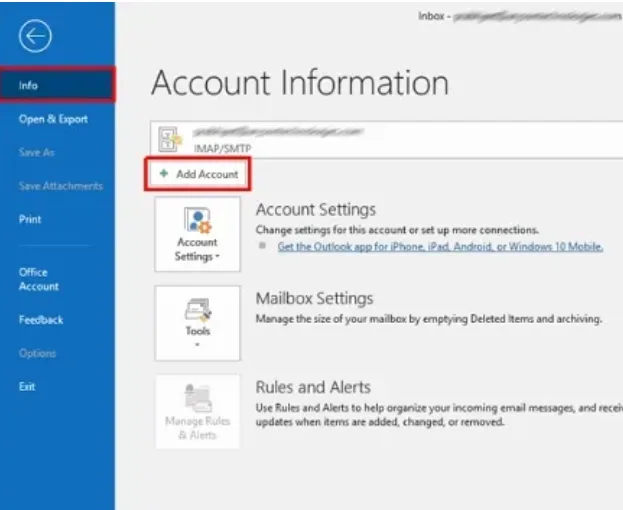623x510 pixels.
Task: Go back using the circled arrow icon
Action: (x=35, y=36)
